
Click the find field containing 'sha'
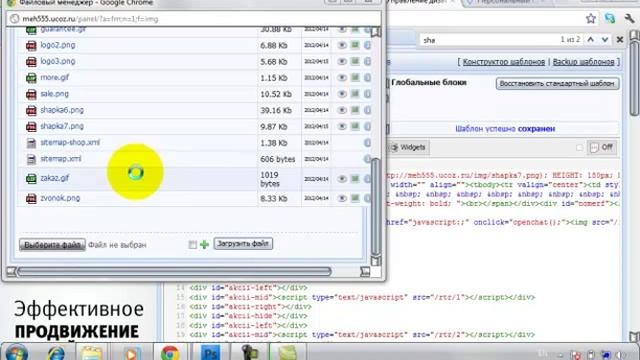pos(488,40)
